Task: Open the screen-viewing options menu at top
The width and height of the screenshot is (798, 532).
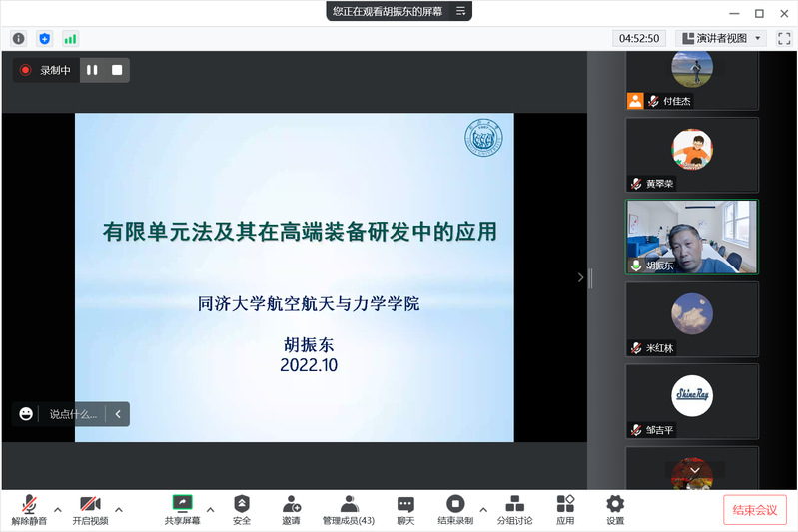Action: (x=460, y=11)
